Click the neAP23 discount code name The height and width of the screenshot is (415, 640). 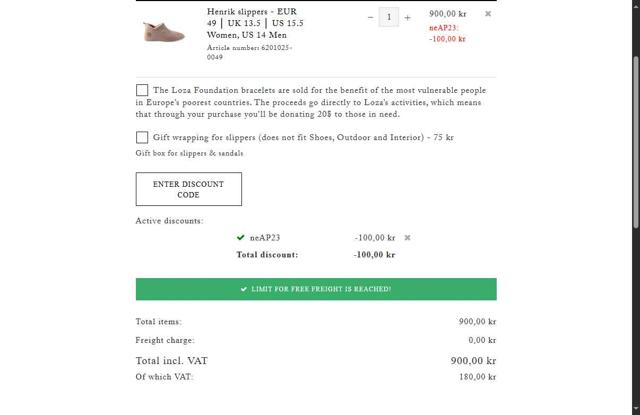(x=265, y=238)
